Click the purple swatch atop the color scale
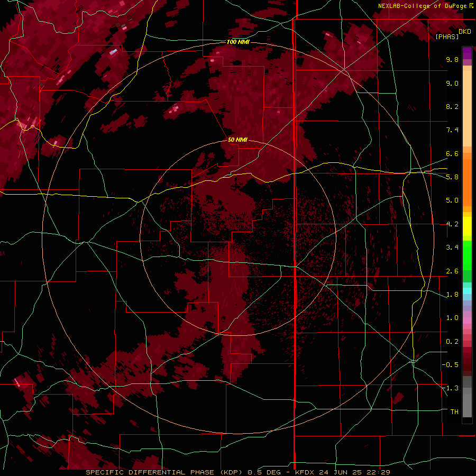The width and height of the screenshot is (476, 476). pyautogui.click(x=467, y=53)
